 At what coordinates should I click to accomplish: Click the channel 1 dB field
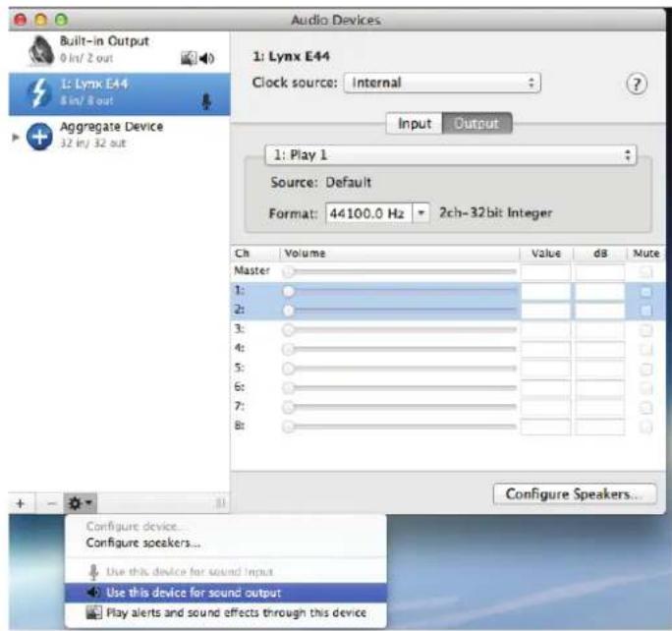click(x=599, y=292)
